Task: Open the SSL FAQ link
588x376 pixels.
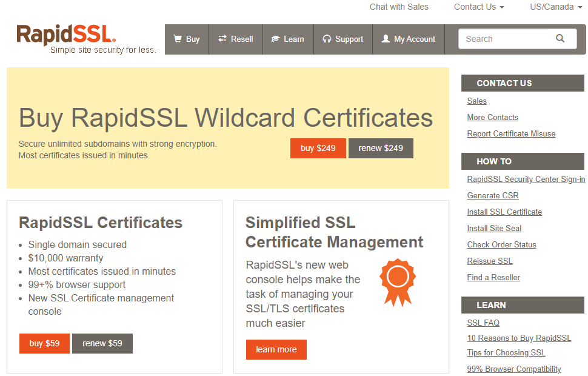Action: coord(483,323)
